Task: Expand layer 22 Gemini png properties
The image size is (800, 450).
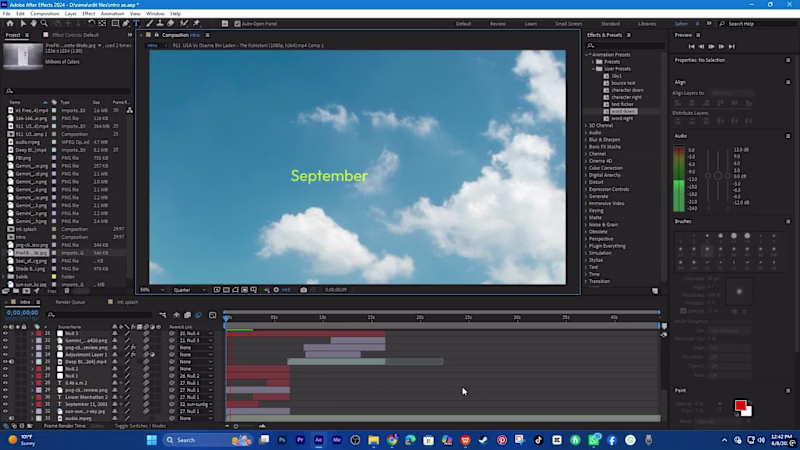Action: click(x=32, y=340)
